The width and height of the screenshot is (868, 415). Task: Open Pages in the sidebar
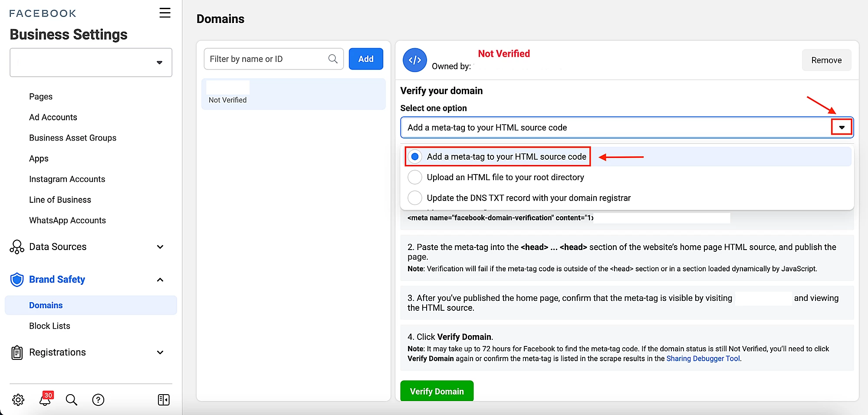41,96
